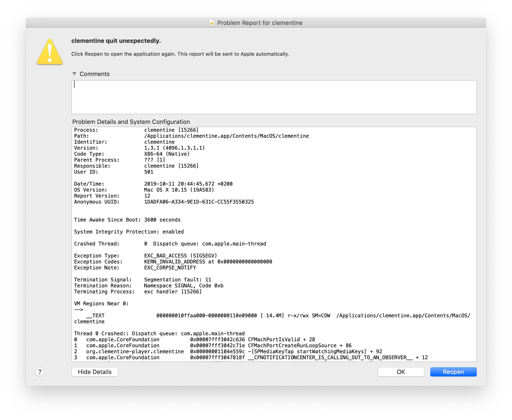Click 'VM Regions Near 0:' line

[101, 304]
